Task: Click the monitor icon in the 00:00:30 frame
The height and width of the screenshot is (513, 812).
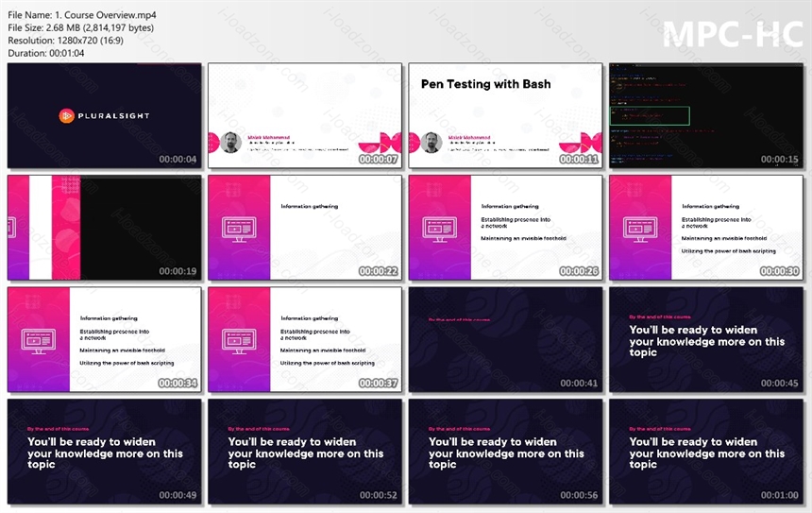Action: click(640, 230)
